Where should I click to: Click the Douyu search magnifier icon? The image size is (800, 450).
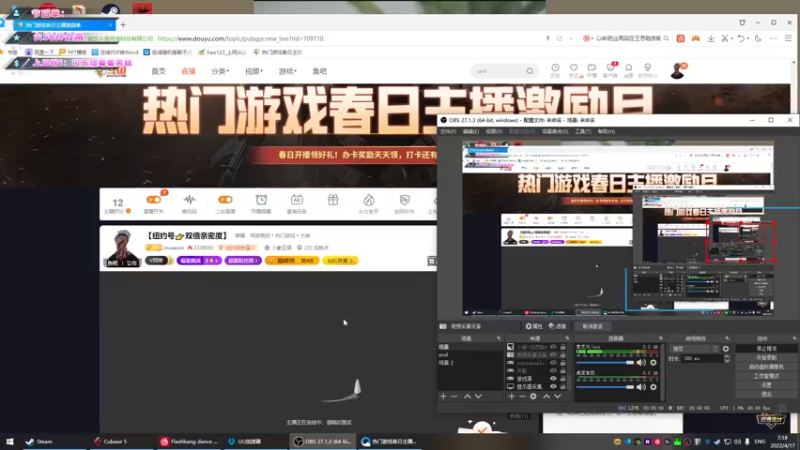[x=530, y=71]
